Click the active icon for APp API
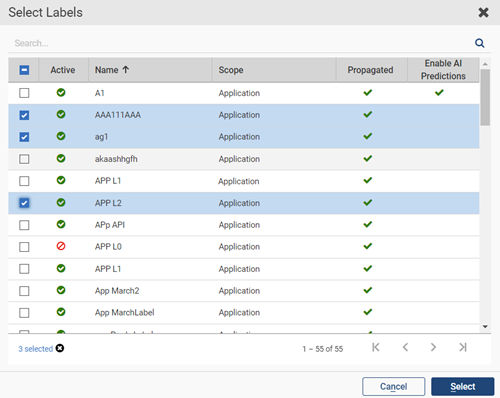Viewport: 500px width, 398px height. click(61, 224)
